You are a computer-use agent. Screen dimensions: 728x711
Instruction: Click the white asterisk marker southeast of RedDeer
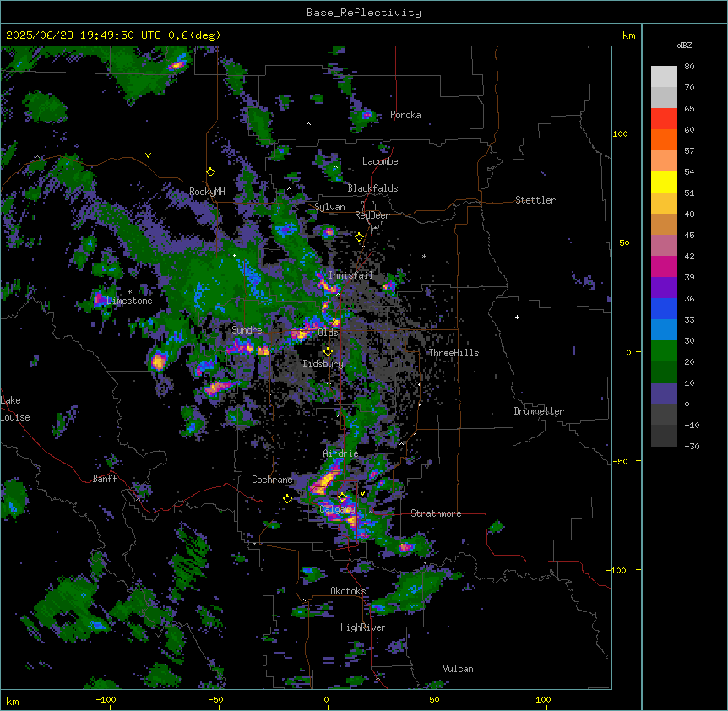(424, 256)
